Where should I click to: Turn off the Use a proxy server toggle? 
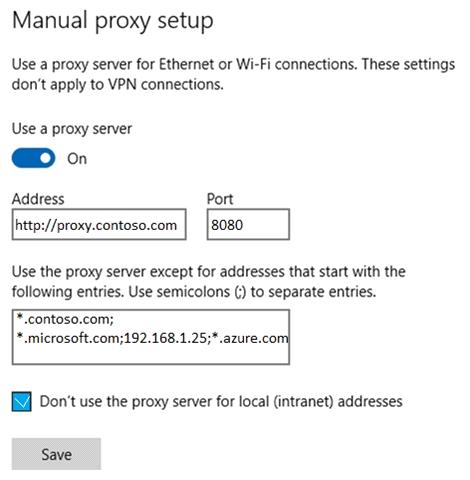point(33,158)
